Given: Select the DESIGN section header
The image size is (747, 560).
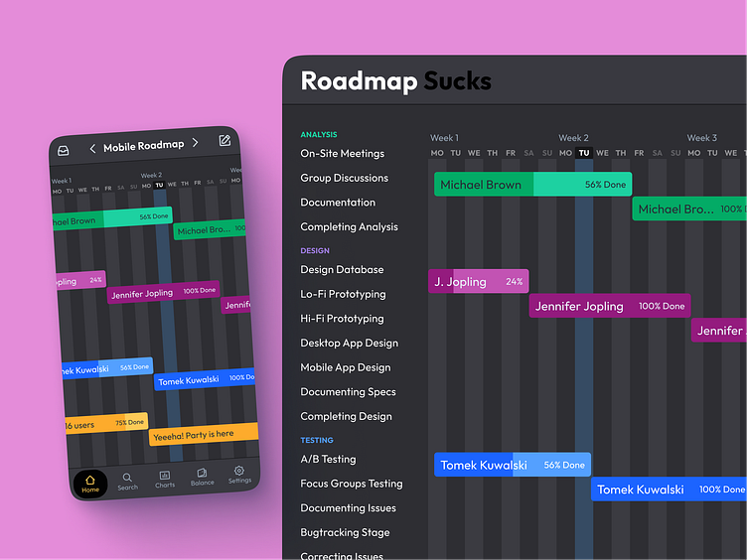Looking at the screenshot, I should click(315, 250).
